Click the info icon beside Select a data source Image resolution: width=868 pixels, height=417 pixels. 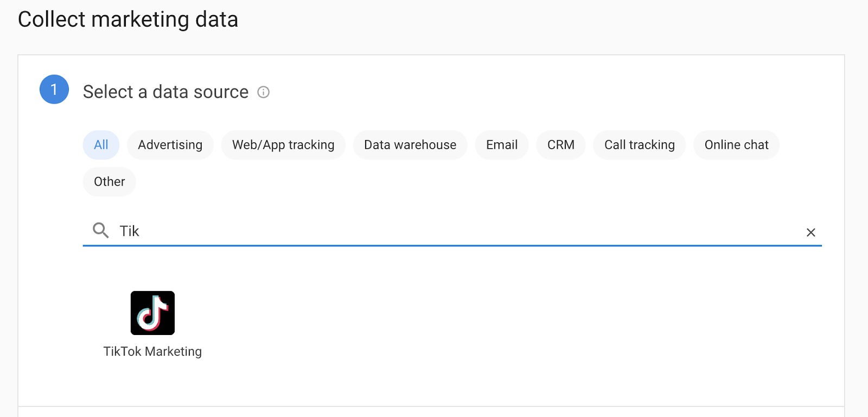coord(263,92)
